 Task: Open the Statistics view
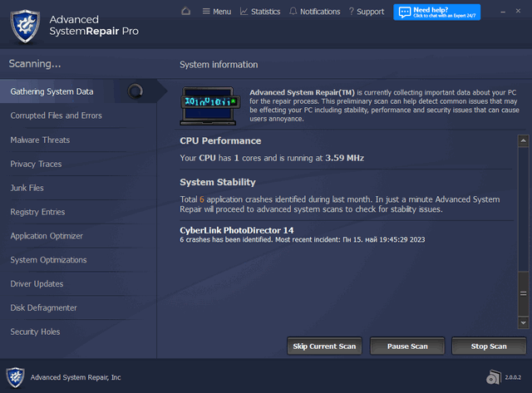coord(260,12)
